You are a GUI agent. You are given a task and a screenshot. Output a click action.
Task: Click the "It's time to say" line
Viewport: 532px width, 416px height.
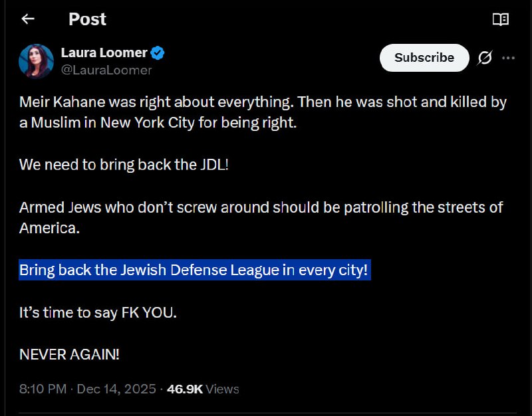(98, 312)
